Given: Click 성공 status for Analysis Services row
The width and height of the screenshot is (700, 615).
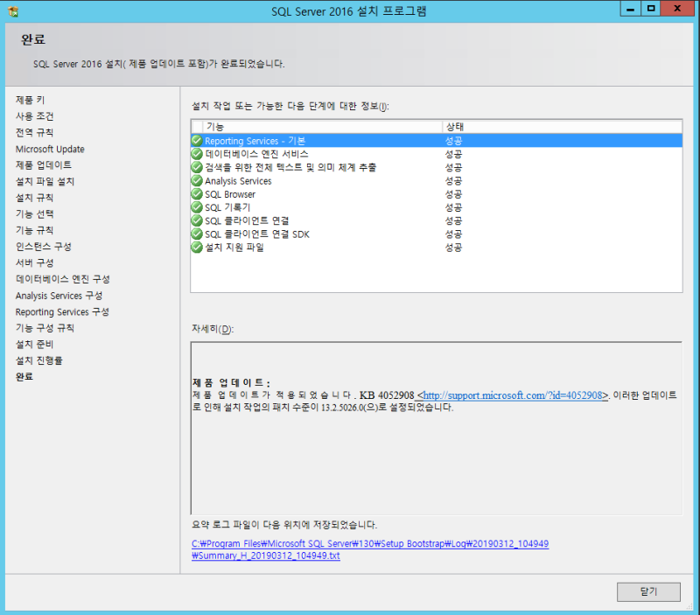Looking at the screenshot, I should point(453,181).
